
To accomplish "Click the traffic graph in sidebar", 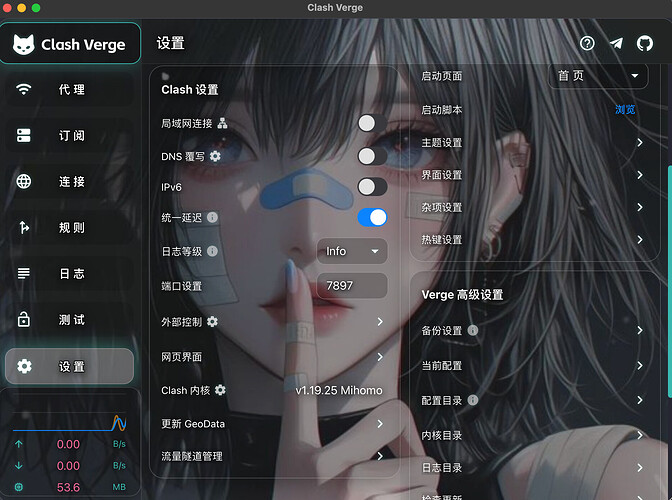I will pyautogui.click(x=69, y=422).
